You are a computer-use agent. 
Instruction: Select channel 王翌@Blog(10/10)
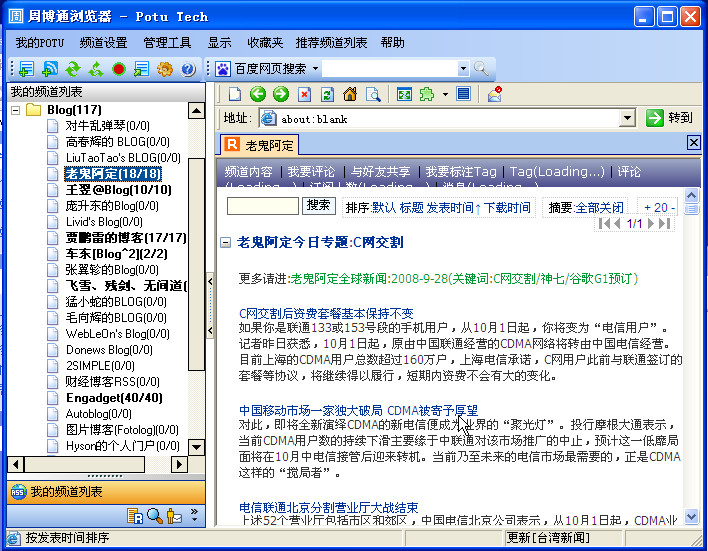[118, 190]
